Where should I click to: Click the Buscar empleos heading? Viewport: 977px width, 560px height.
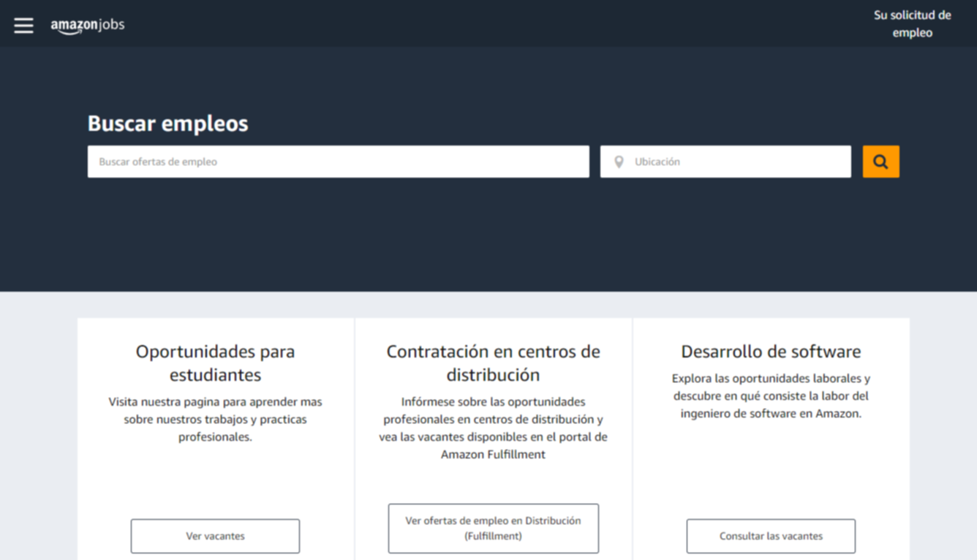pos(167,124)
